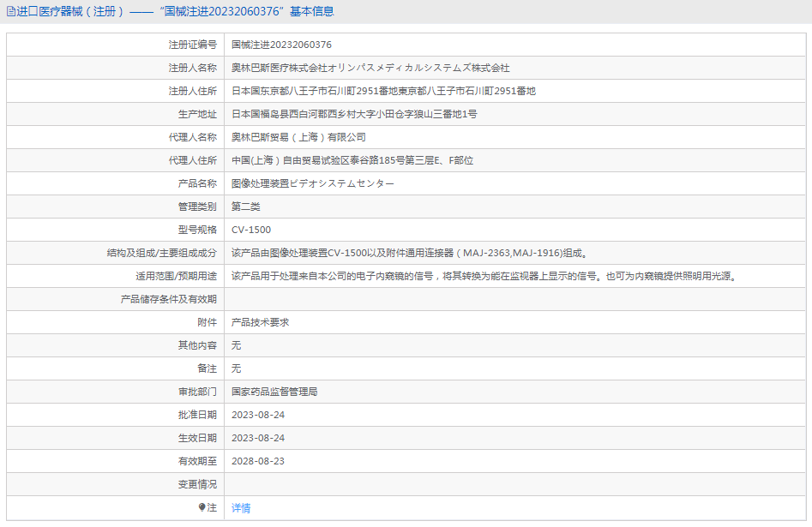Open the 详情 link
This screenshot has height=527, width=812.
[x=241, y=508]
